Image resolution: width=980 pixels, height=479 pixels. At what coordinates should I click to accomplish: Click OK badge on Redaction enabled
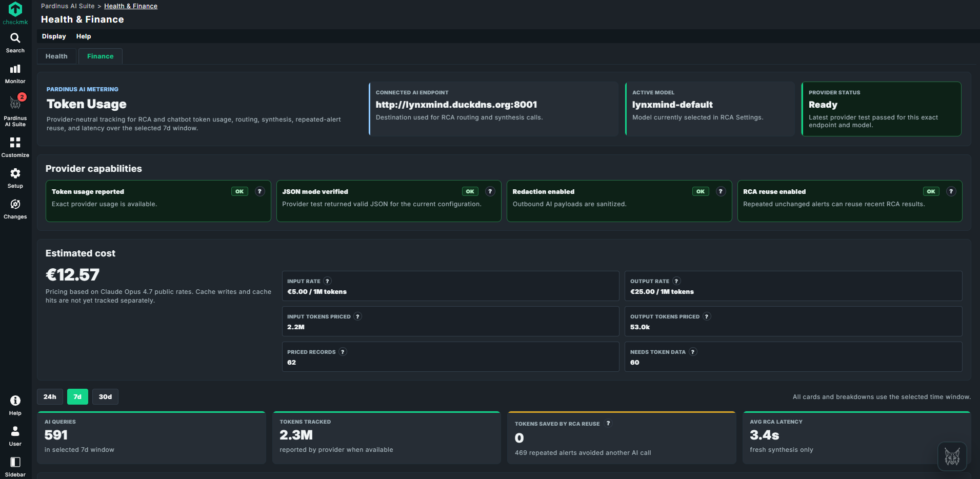coord(701,191)
